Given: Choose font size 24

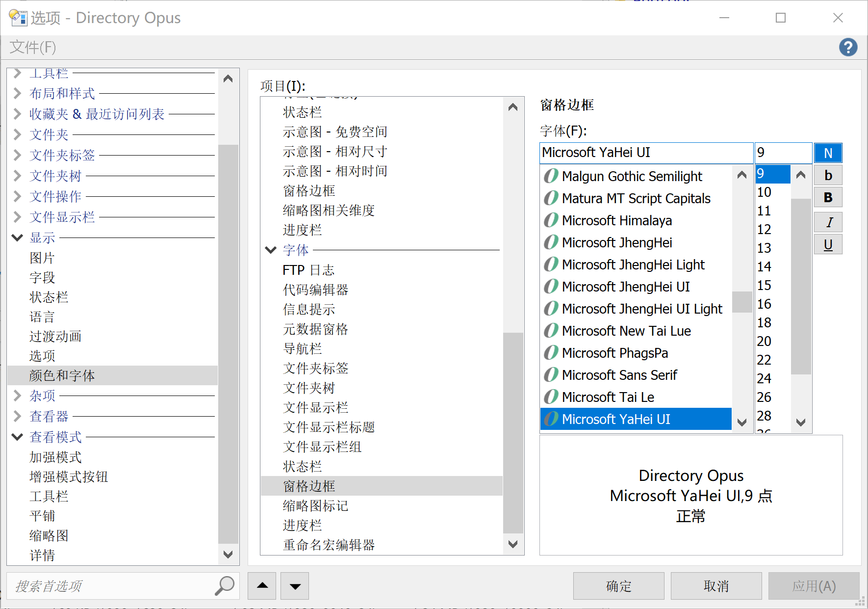Looking at the screenshot, I should [773, 378].
